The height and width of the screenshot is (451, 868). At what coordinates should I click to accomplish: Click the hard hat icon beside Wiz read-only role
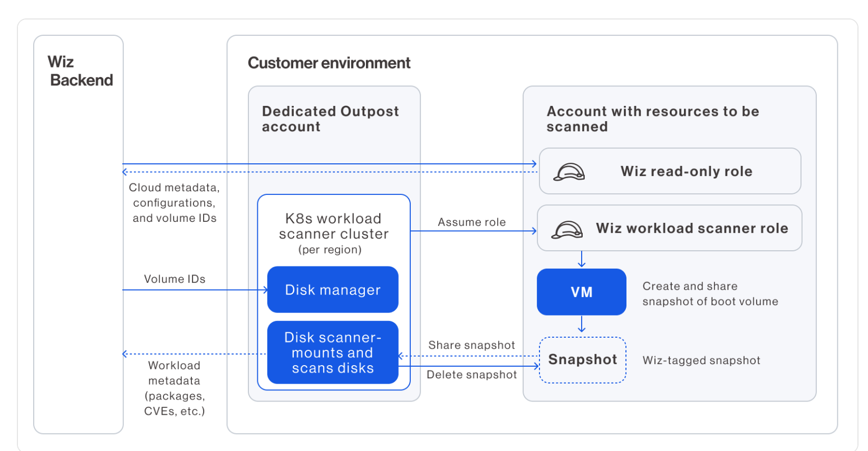(569, 172)
